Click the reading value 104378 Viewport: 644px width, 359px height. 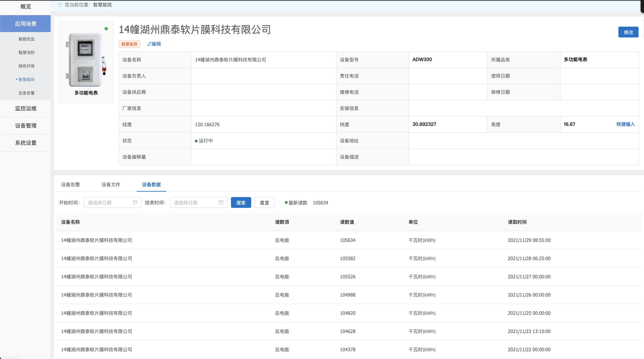tap(347, 350)
